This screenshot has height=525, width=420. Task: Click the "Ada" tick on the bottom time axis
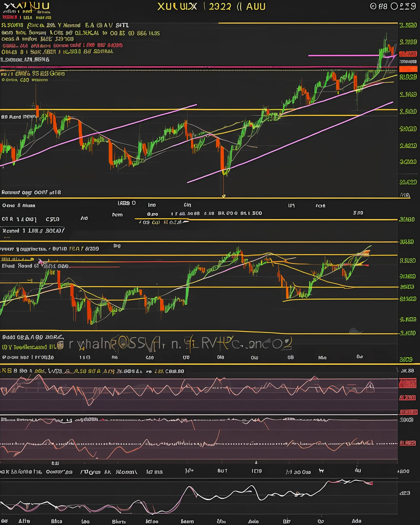(x=357, y=521)
